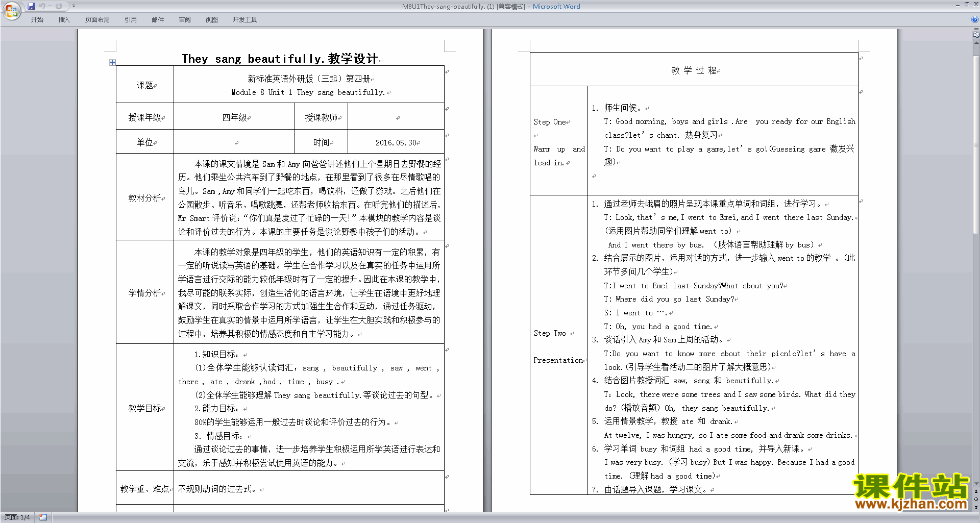Image resolution: width=980 pixels, height=523 pixels.
Task: Click the 时间 table cell
Action: coord(322,142)
